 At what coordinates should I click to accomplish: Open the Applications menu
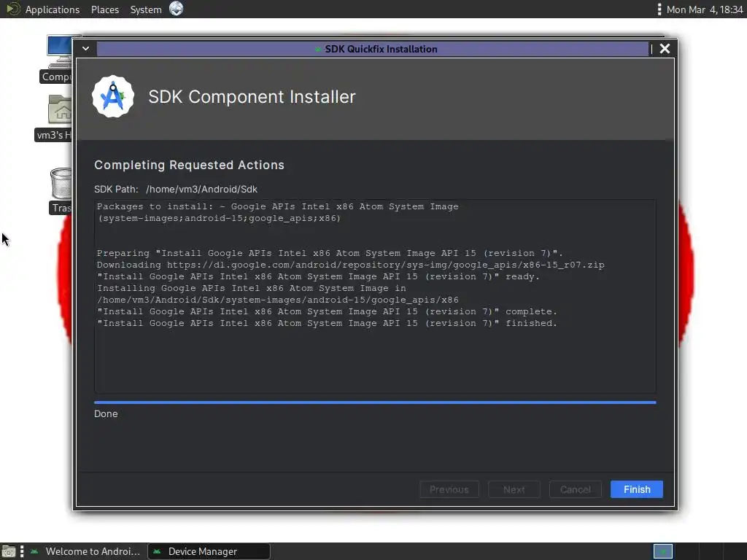53,9
